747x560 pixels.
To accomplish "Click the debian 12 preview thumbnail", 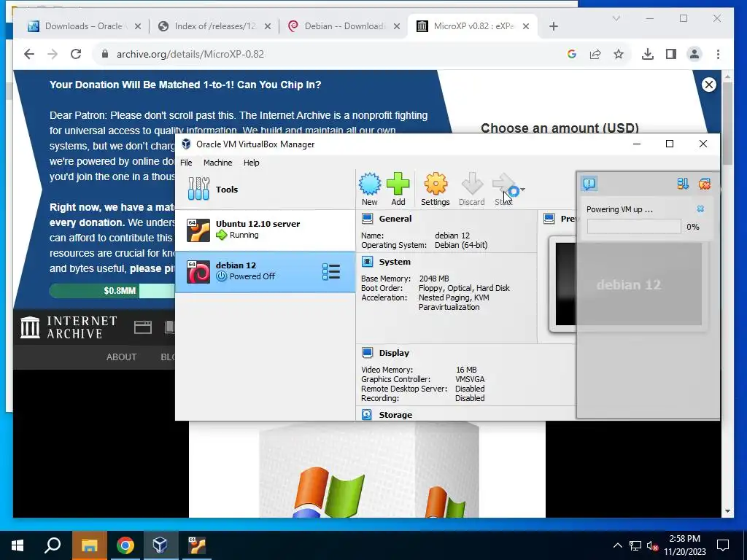I will [628, 284].
